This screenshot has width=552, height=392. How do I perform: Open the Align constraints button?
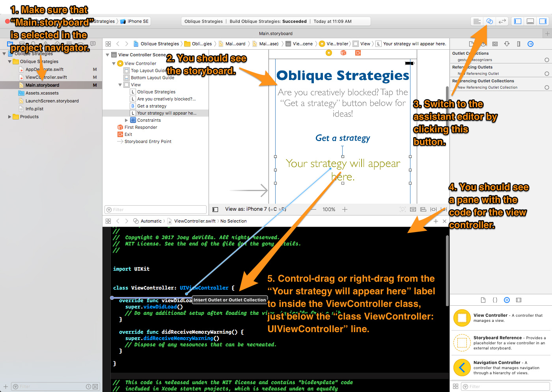pos(423,209)
